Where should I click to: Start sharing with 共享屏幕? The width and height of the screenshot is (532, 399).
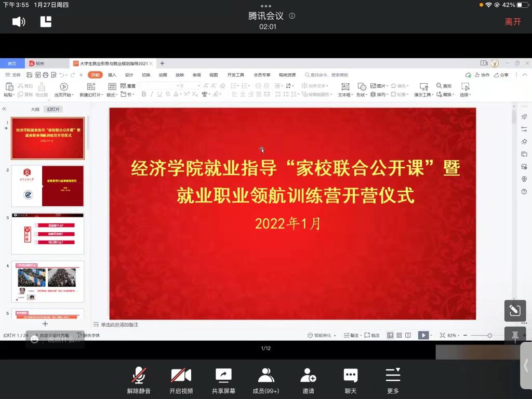[223, 380]
